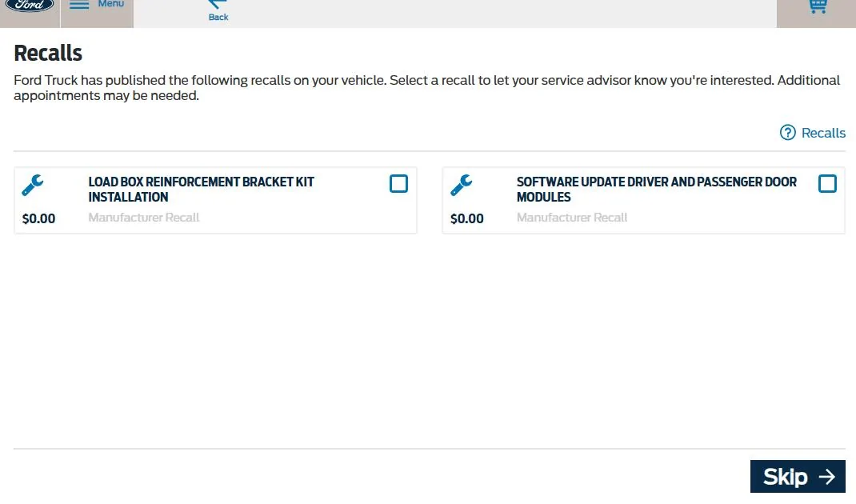
Task: Open the hamburger Menu
Action: [x=97, y=6]
